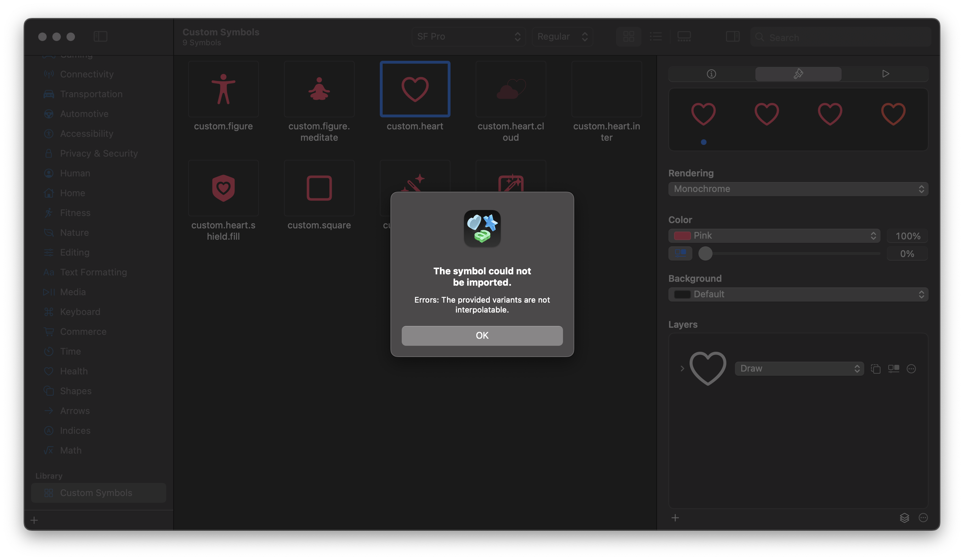Open the weight selector showing Regular
The image size is (964, 560).
562,36
